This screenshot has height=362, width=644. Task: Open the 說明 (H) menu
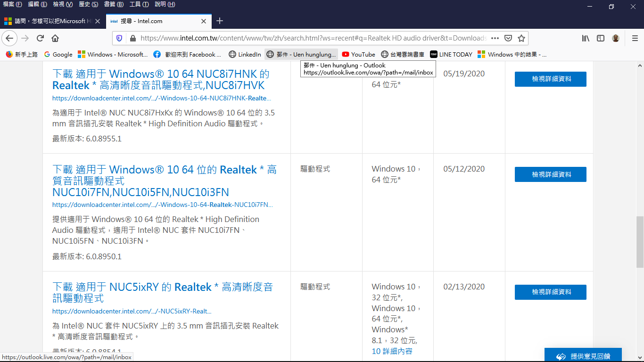(x=165, y=4)
